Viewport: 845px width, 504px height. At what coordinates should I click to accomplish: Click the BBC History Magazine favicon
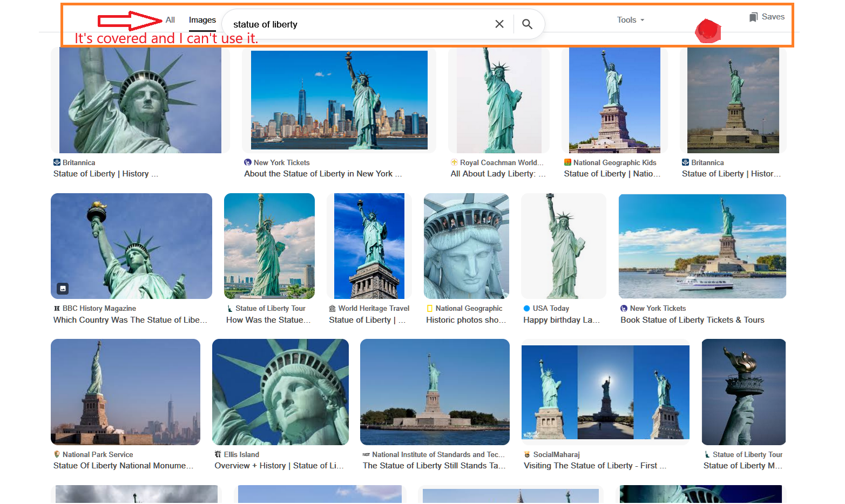coord(57,308)
